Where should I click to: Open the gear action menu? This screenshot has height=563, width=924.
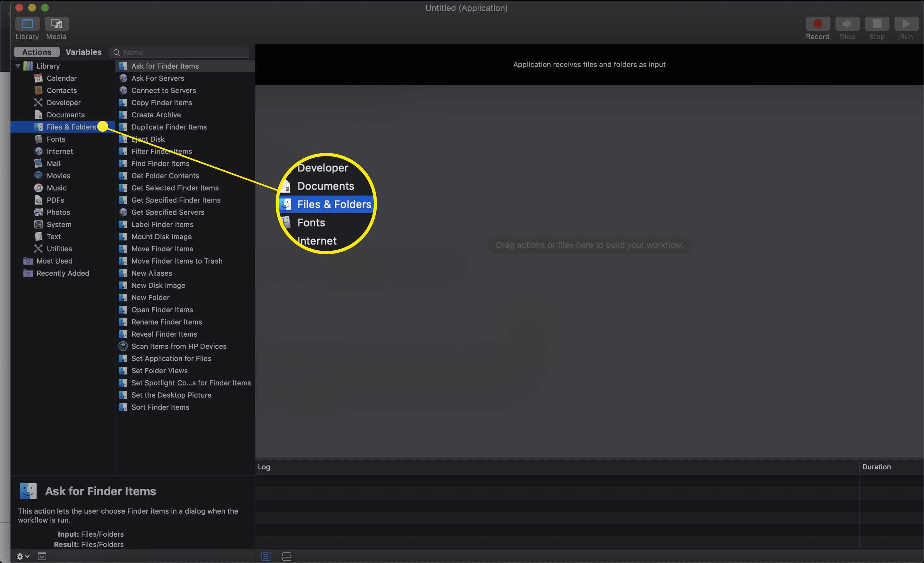[x=22, y=556]
